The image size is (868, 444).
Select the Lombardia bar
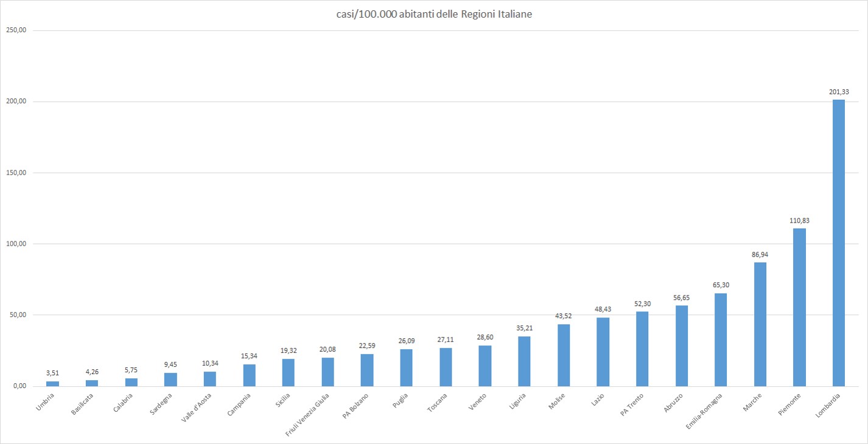[839, 243]
